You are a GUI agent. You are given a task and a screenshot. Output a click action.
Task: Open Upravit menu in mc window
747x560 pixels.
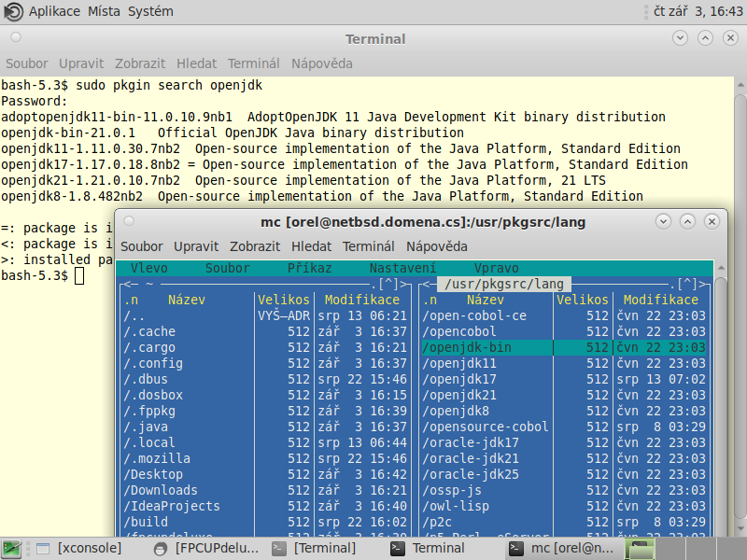pos(196,246)
